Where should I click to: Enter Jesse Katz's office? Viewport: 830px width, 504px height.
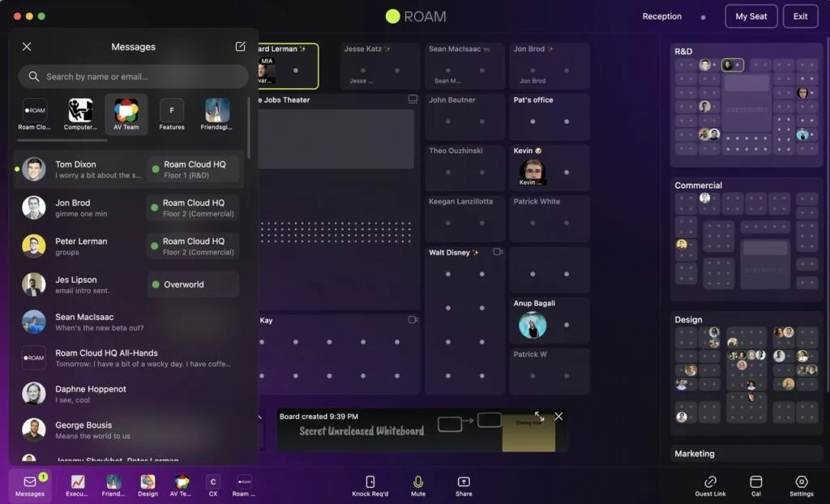(x=380, y=66)
